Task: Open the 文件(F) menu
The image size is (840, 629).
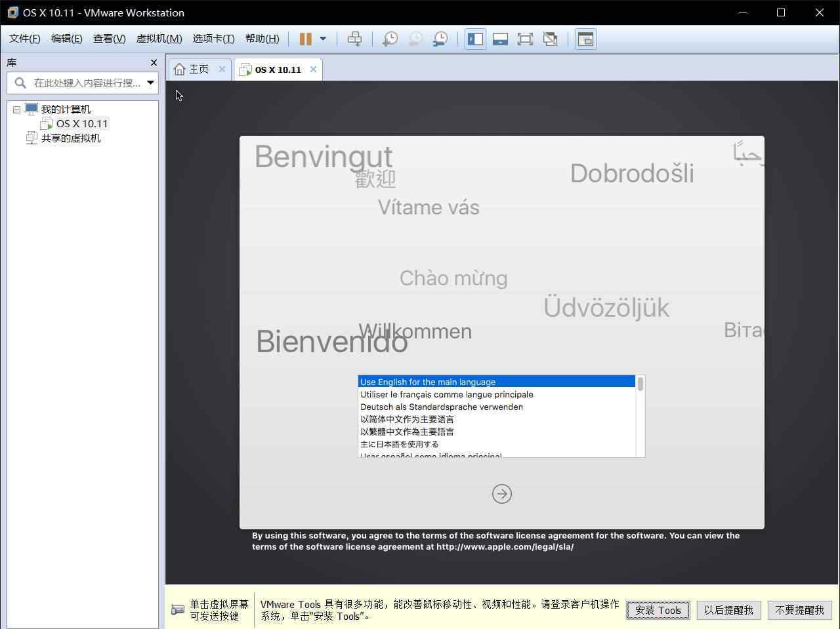Action: (24, 39)
